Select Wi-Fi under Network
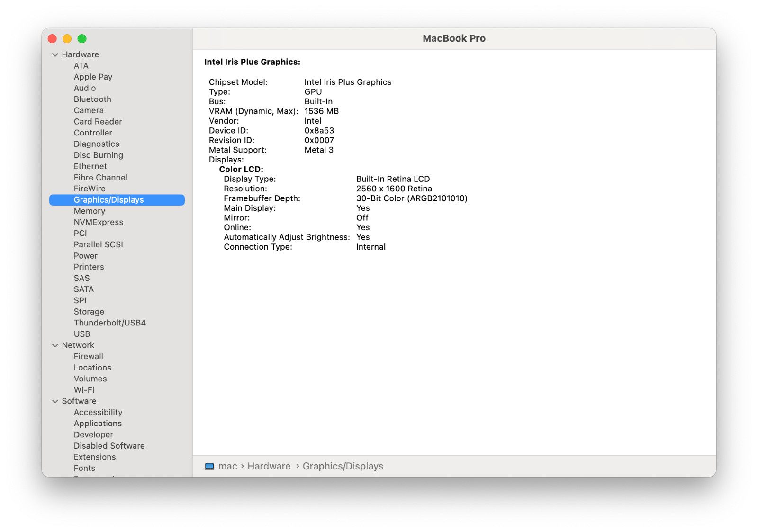Image resolution: width=758 pixels, height=532 pixels. pyautogui.click(x=84, y=390)
